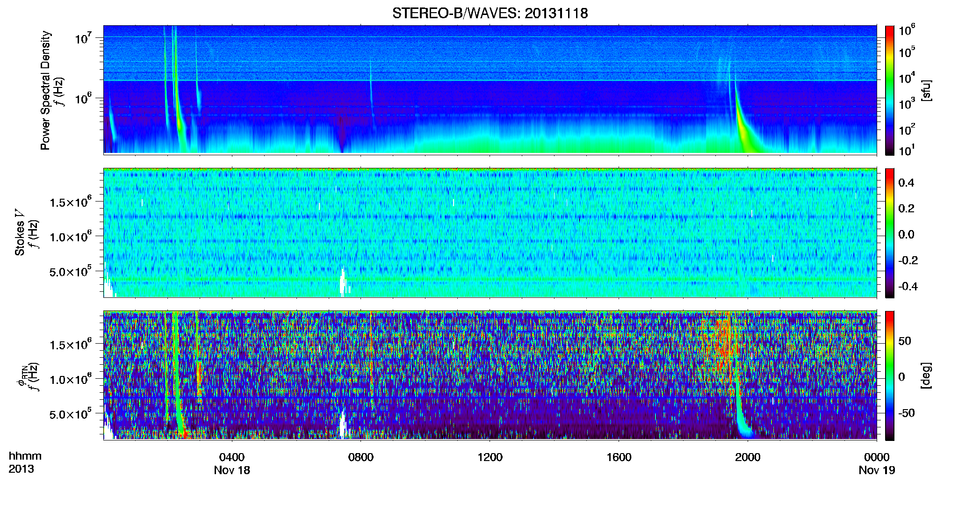Click the Stokes V color bar
The image size is (980, 505).
(890, 233)
